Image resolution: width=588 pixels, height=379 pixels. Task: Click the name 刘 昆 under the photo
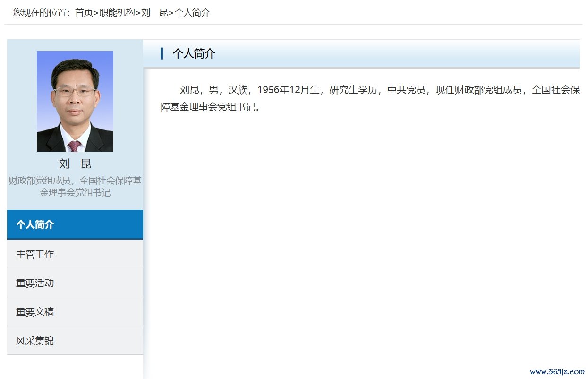click(x=75, y=164)
